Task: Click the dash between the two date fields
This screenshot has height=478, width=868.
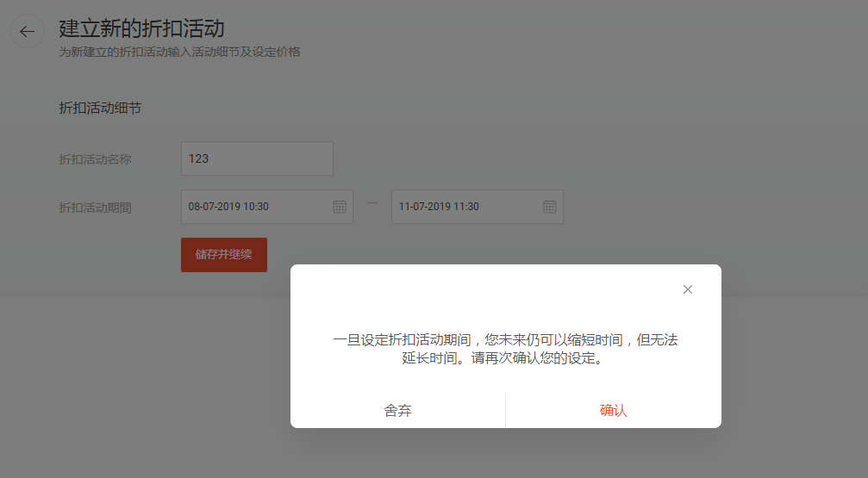Action: [372, 203]
